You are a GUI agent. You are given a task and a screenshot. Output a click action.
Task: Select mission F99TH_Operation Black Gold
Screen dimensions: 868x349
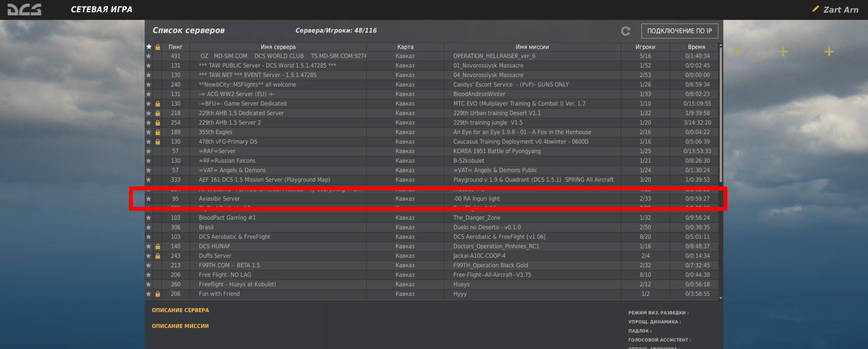(491, 266)
